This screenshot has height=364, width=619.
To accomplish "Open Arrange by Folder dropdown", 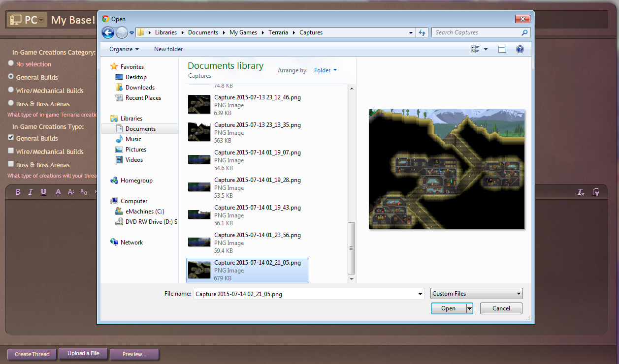I will point(326,70).
